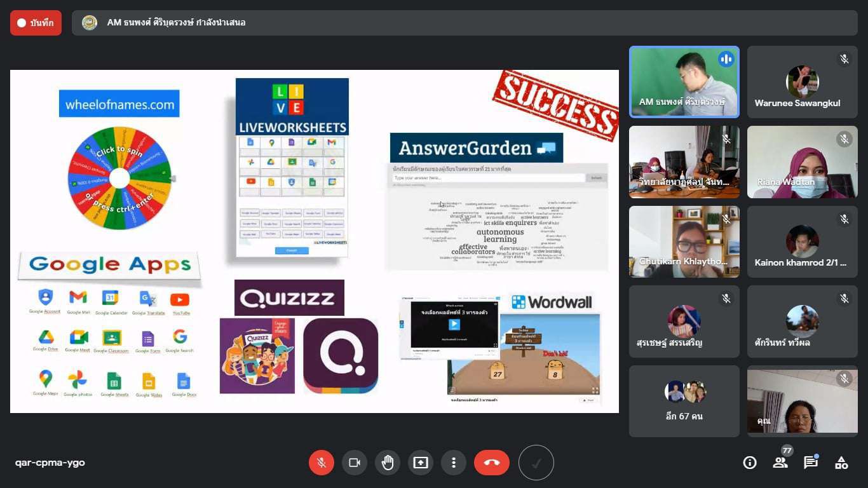
Task: Open the activities shapes icon
Action: coord(841,463)
